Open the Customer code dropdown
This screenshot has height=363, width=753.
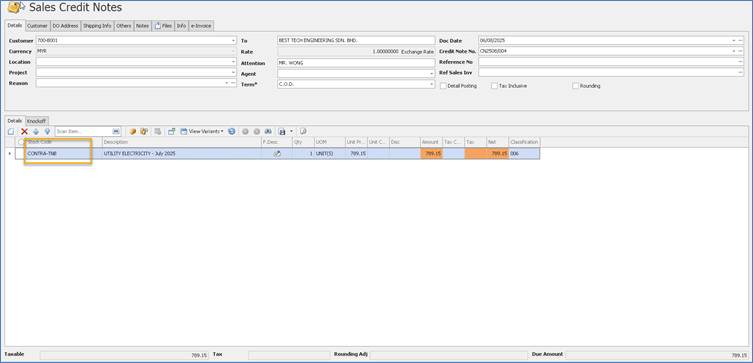(x=233, y=41)
